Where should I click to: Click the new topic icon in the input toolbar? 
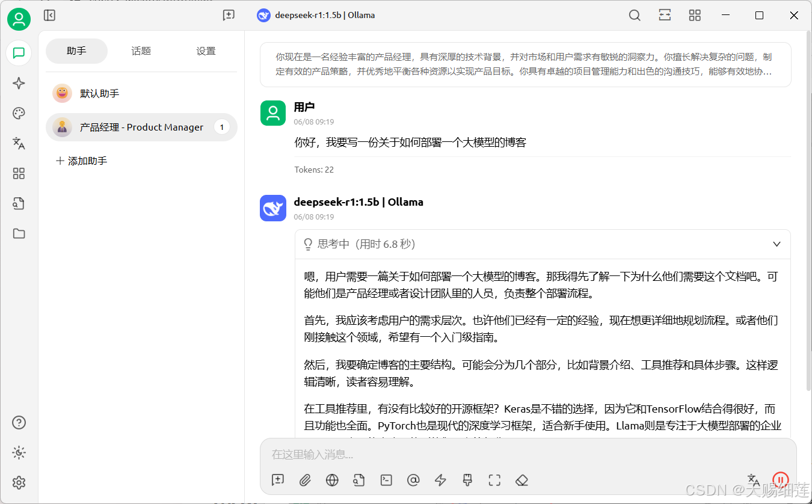[277, 480]
